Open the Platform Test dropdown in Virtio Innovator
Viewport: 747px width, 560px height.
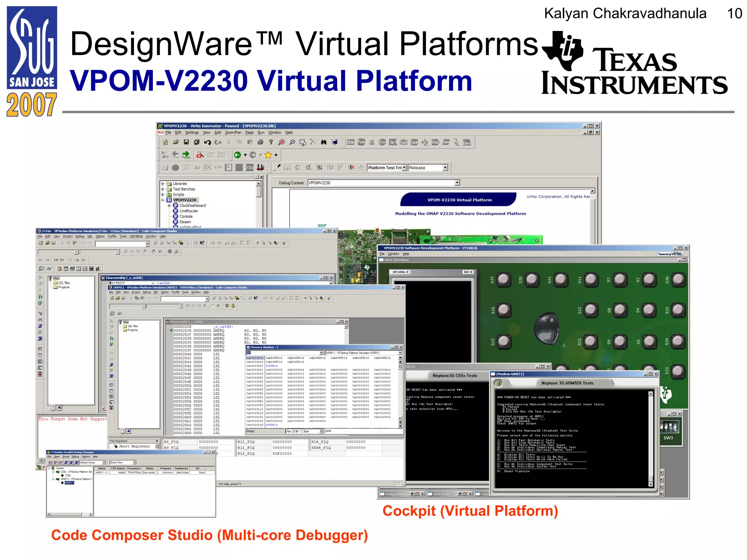404,168
